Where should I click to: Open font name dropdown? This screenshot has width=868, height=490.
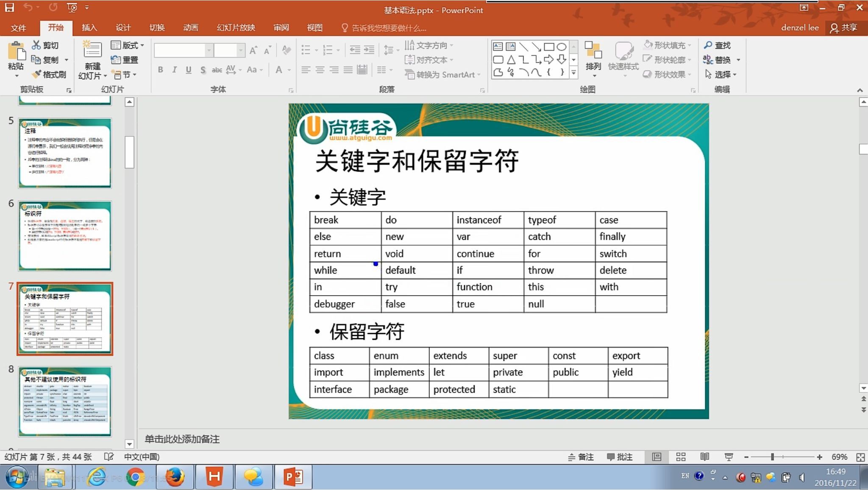(x=209, y=50)
